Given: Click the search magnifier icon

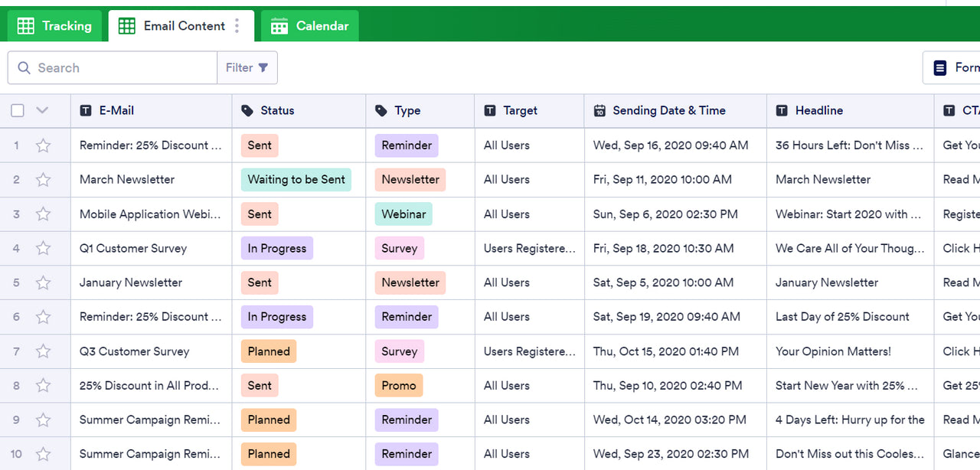Looking at the screenshot, I should pos(24,67).
